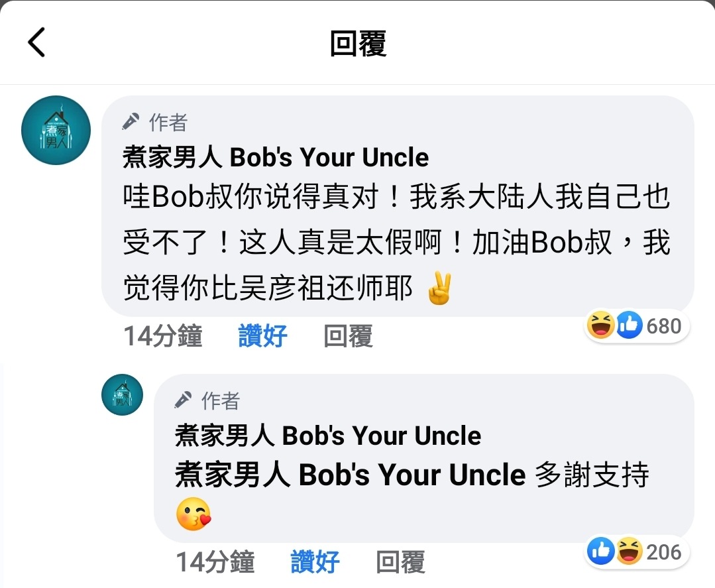Screen dimensions: 715x588
Task: View the thumbs-up reaction on the 680 count
Action: (x=630, y=325)
